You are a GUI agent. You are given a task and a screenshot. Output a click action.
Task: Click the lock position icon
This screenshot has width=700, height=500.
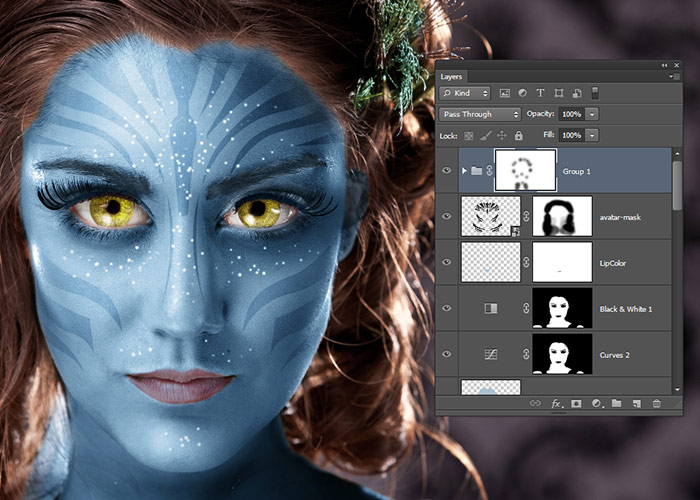coord(502,135)
